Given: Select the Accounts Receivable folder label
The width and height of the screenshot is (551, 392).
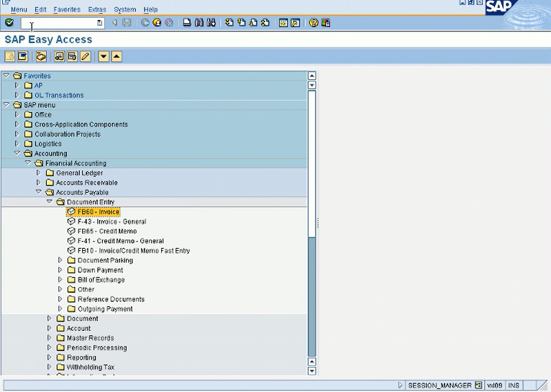Looking at the screenshot, I should click(x=87, y=183).
